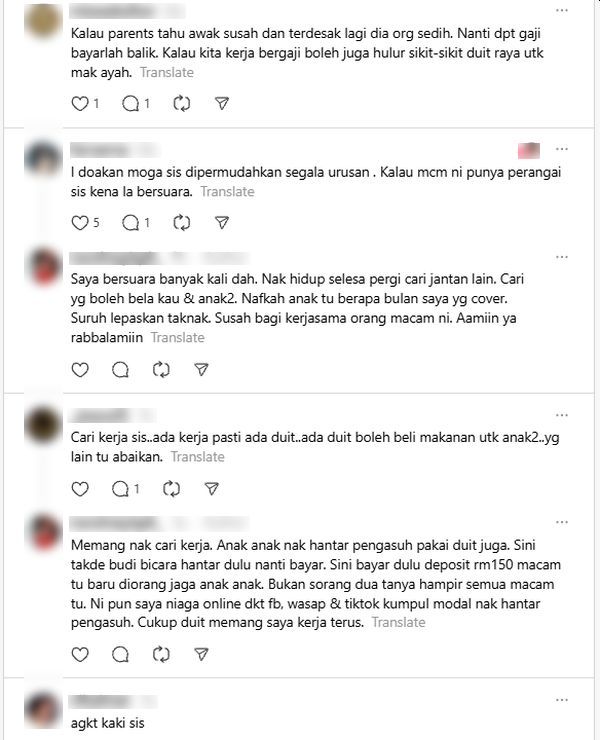Translate the comment ending 'kerja terus.'
The width and height of the screenshot is (600, 740).
398,622
